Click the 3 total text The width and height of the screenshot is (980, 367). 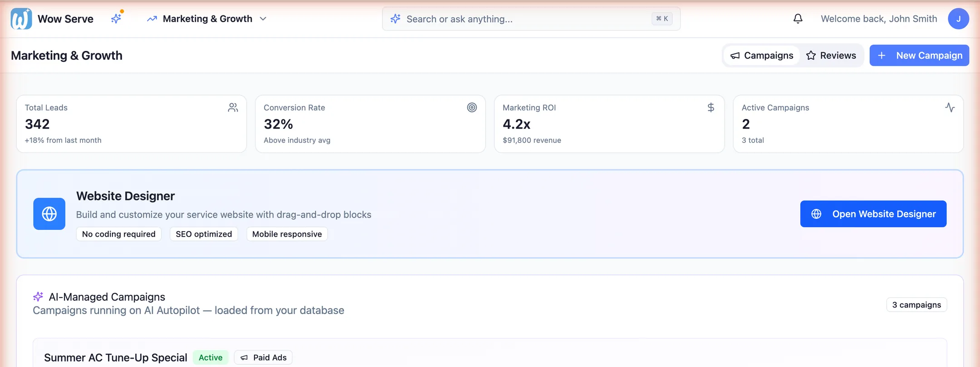tap(753, 140)
